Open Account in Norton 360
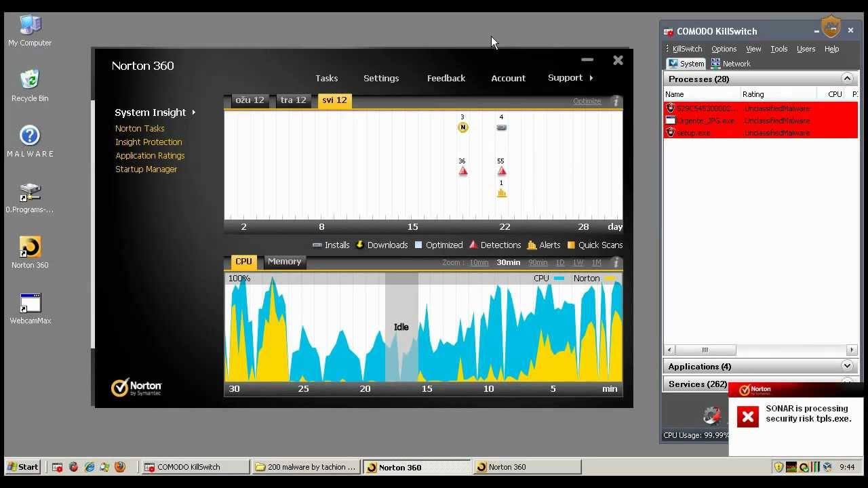This screenshot has height=488, width=868. pyautogui.click(x=509, y=78)
